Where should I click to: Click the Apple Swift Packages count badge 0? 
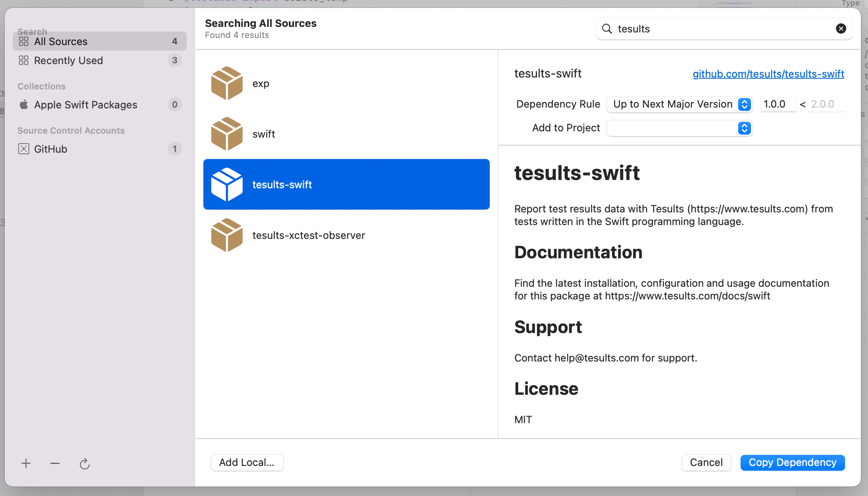click(x=174, y=104)
